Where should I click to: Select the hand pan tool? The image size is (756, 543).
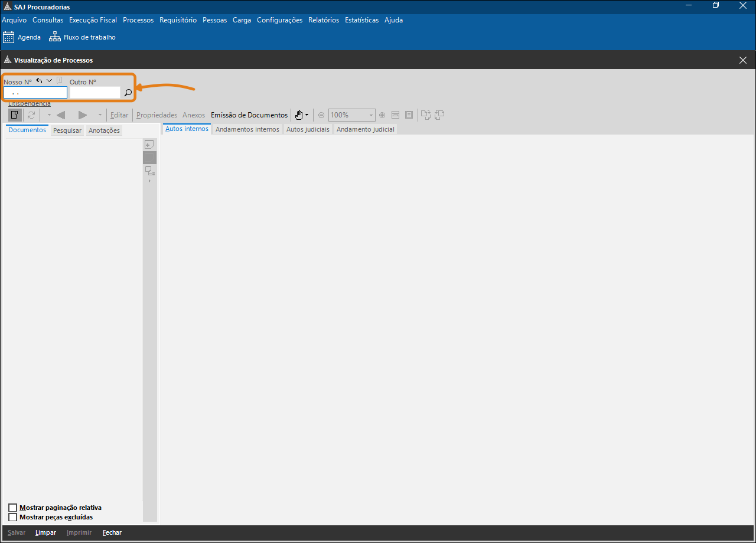[299, 115]
